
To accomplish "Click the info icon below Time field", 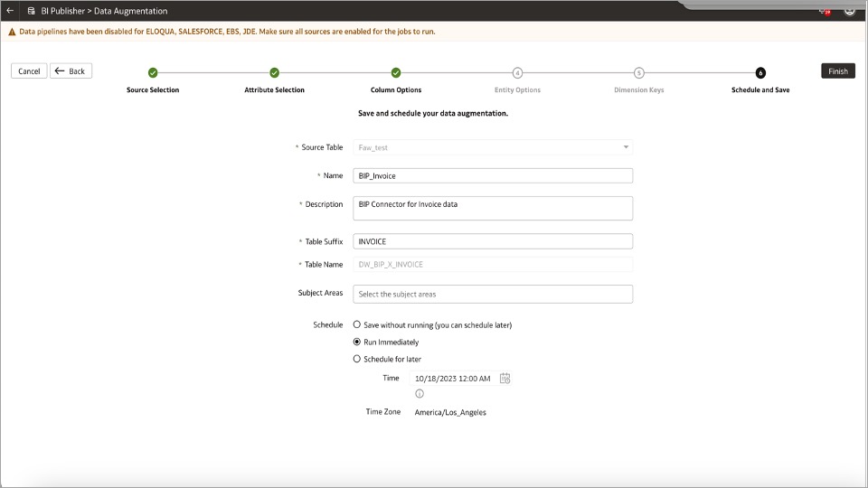I will [420, 394].
